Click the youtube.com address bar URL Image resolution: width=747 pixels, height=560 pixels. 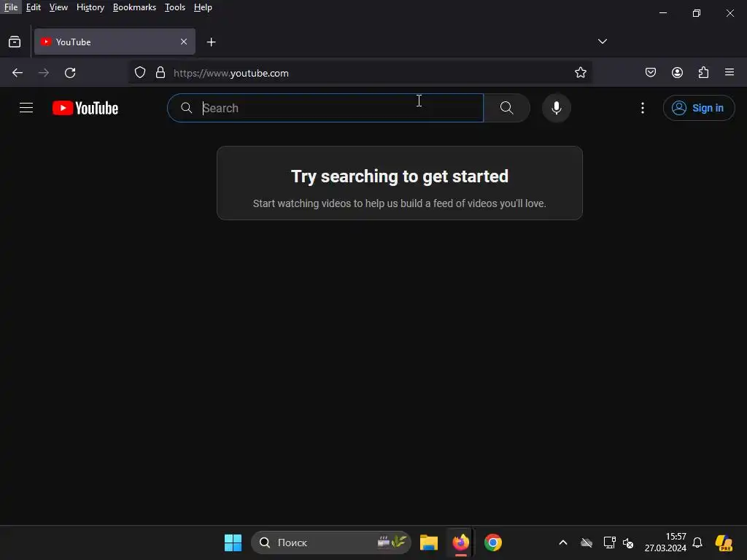pyautogui.click(x=231, y=74)
